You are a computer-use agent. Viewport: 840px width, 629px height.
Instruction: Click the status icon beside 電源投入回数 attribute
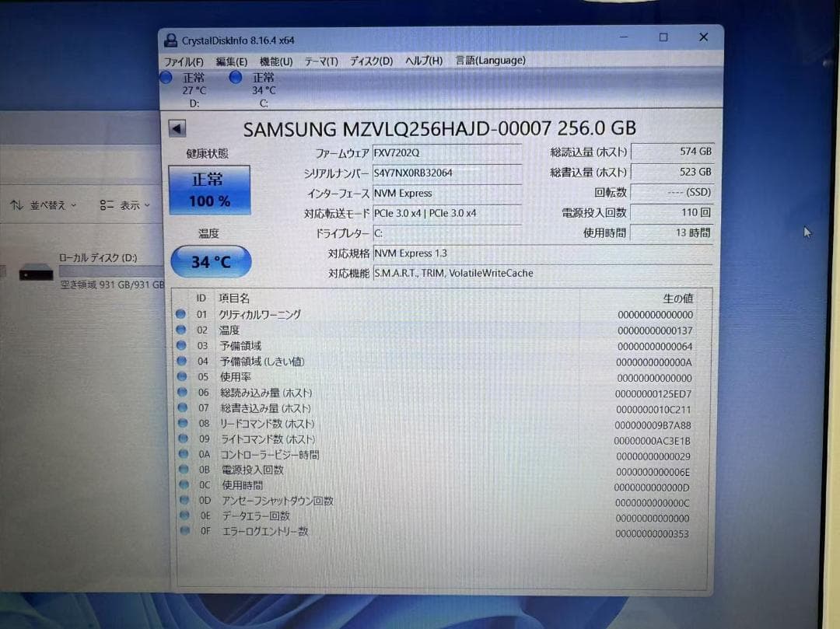tap(182, 470)
